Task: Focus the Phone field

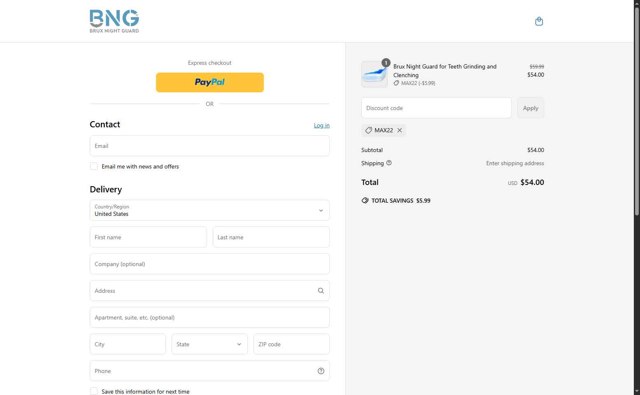Action: tap(209, 371)
